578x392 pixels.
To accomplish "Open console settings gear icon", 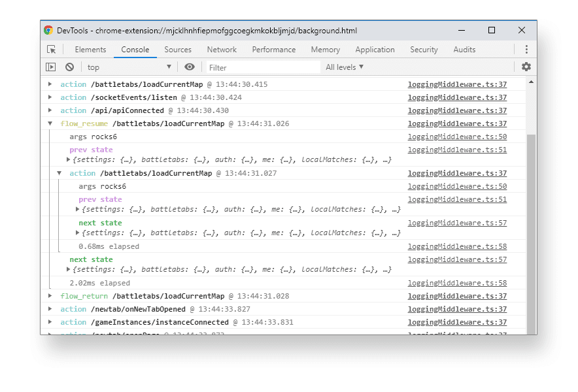I will (x=526, y=67).
